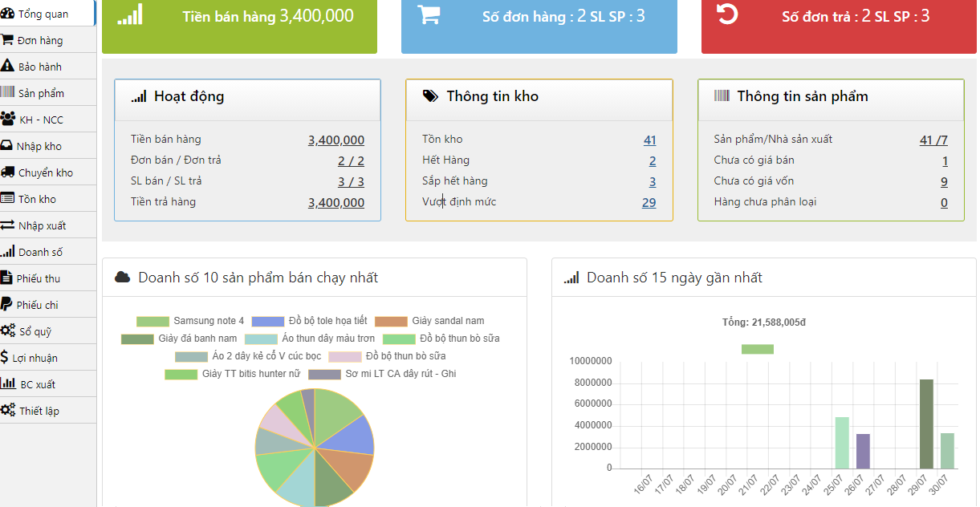The image size is (980, 507).
Task: Click the shopping cart icon in orders card
Action: [429, 15]
